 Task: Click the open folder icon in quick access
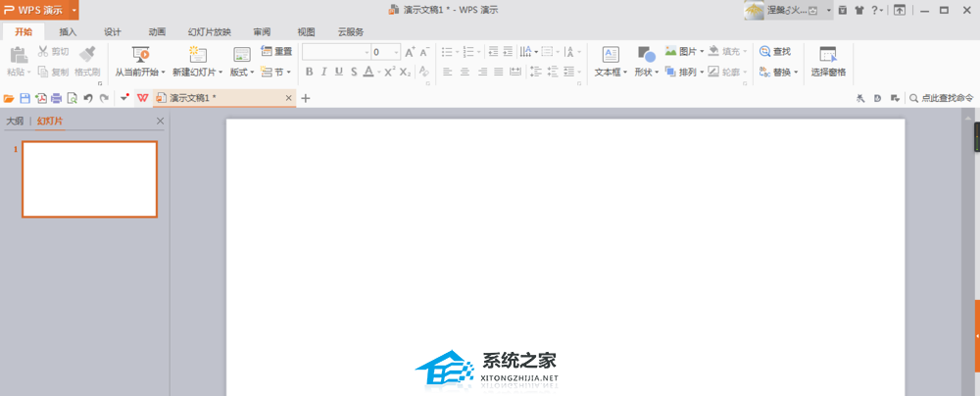tap(9, 98)
